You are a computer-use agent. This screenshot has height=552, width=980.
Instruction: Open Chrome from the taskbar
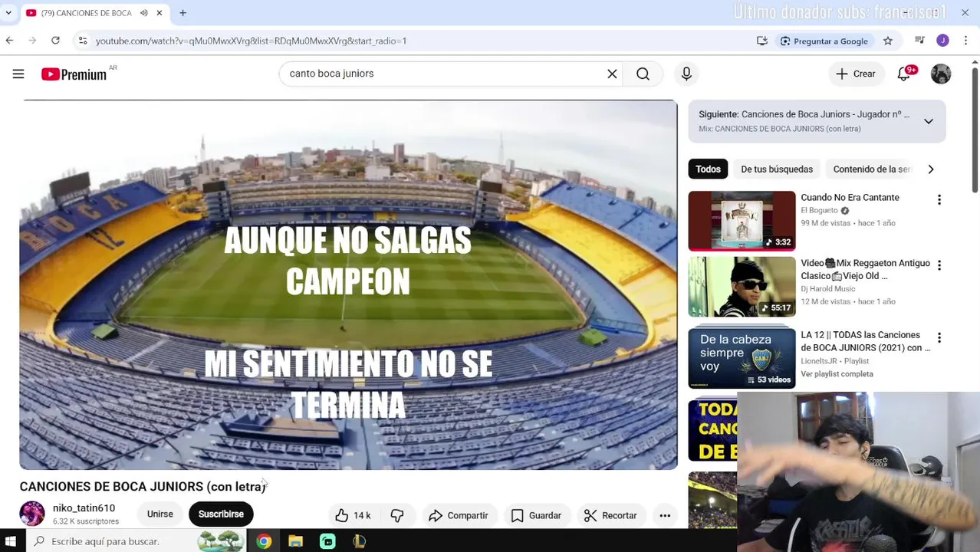(x=264, y=541)
